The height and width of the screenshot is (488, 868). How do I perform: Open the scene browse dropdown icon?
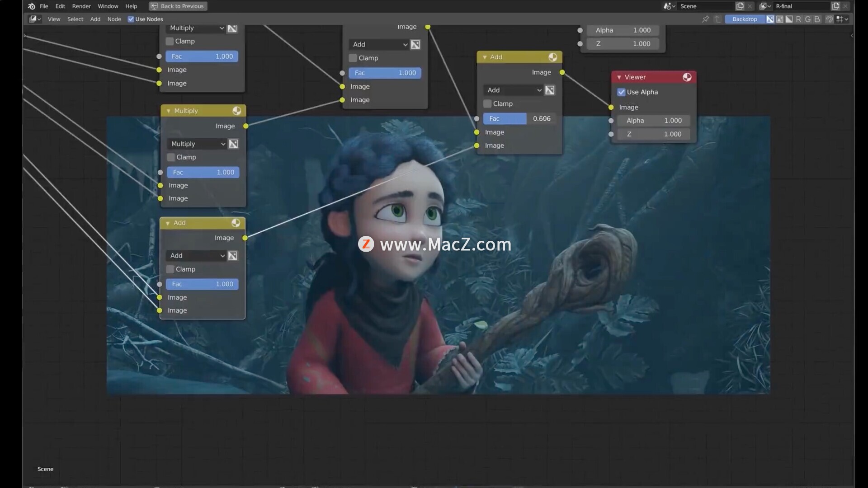669,6
